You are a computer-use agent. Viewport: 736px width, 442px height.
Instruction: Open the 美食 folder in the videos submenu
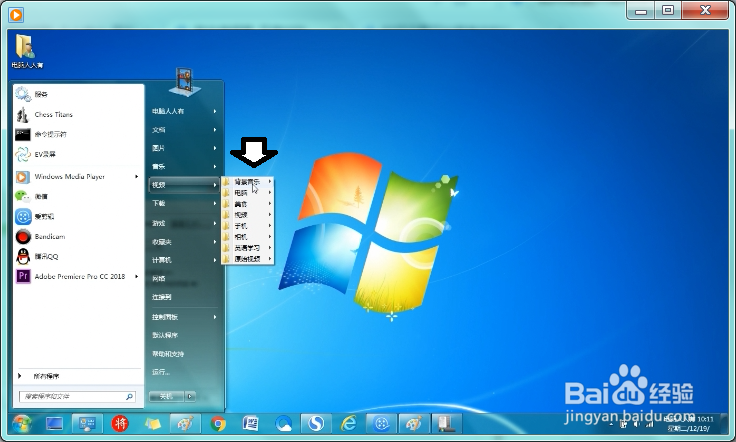pyautogui.click(x=247, y=204)
